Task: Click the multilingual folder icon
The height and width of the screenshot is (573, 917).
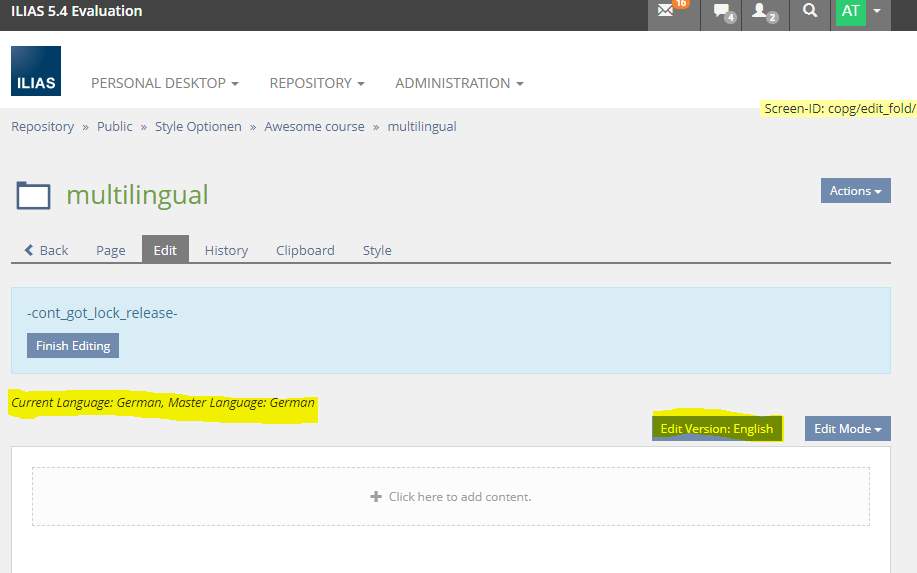Action: point(33,195)
